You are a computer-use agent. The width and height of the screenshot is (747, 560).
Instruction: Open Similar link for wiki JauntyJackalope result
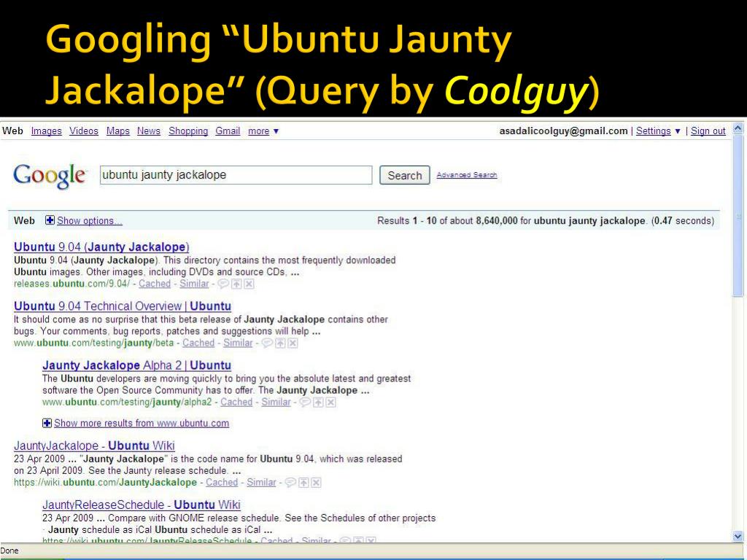pos(262,483)
